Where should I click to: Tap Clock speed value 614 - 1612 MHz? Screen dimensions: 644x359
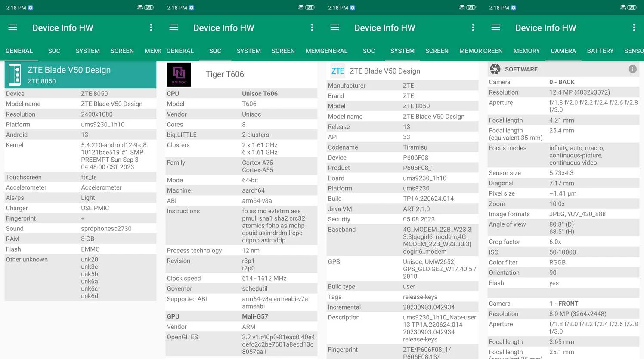[264, 278]
